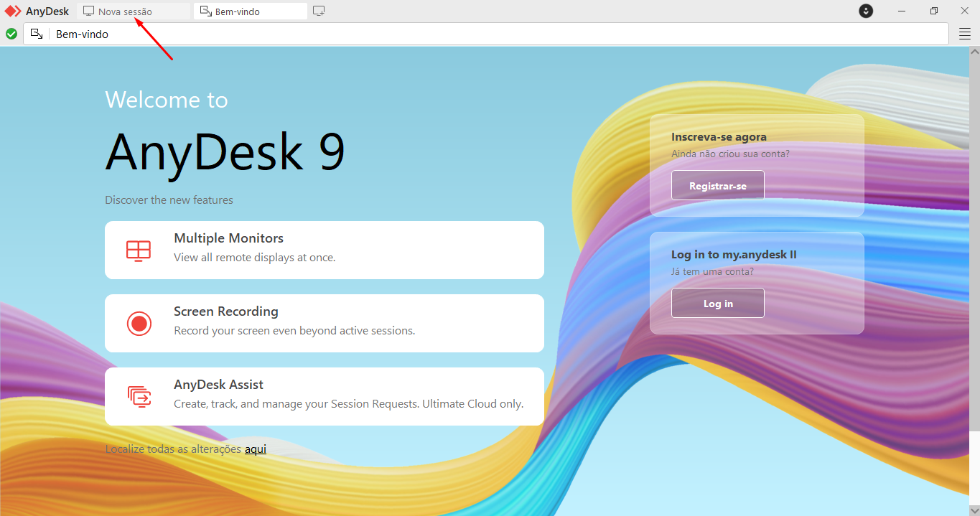Viewport: 980px width, 516px height.
Task: Restore down the AnyDesk window
Action: (933, 11)
